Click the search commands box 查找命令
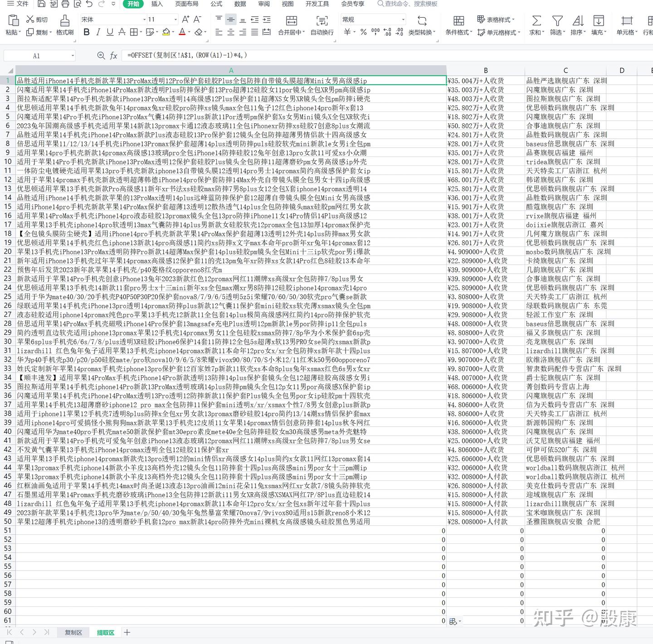This screenshot has height=644, width=653. click(407, 4)
